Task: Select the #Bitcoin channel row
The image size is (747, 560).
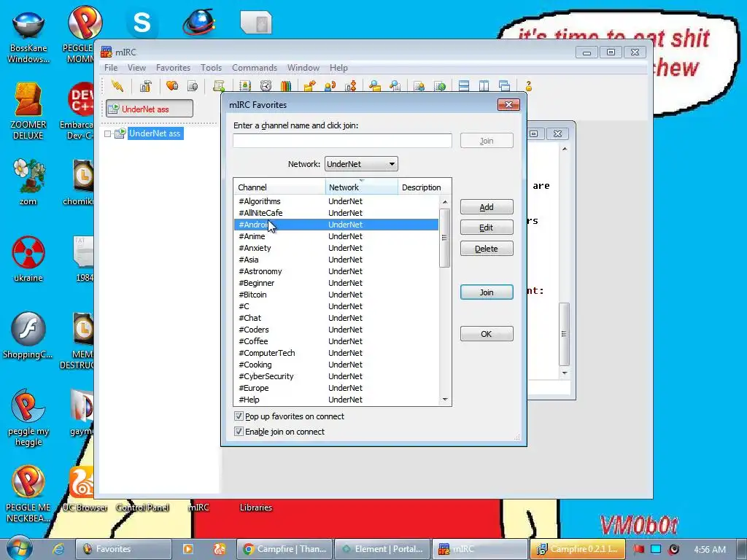Action: [x=336, y=295]
